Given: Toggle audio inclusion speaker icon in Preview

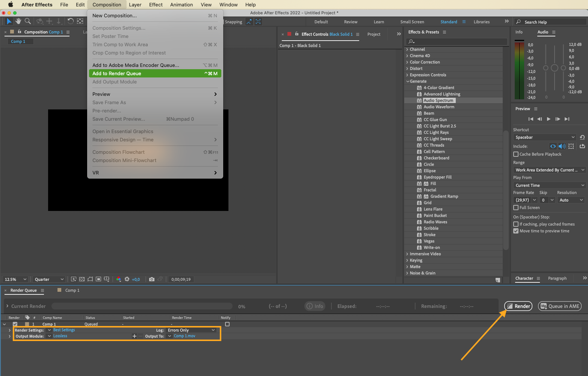Looking at the screenshot, I should pyautogui.click(x=562, y=146).
